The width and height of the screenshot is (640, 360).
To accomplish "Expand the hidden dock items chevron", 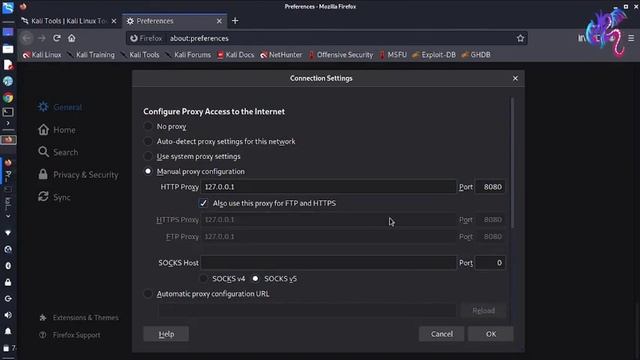I will tap(8, 123).
